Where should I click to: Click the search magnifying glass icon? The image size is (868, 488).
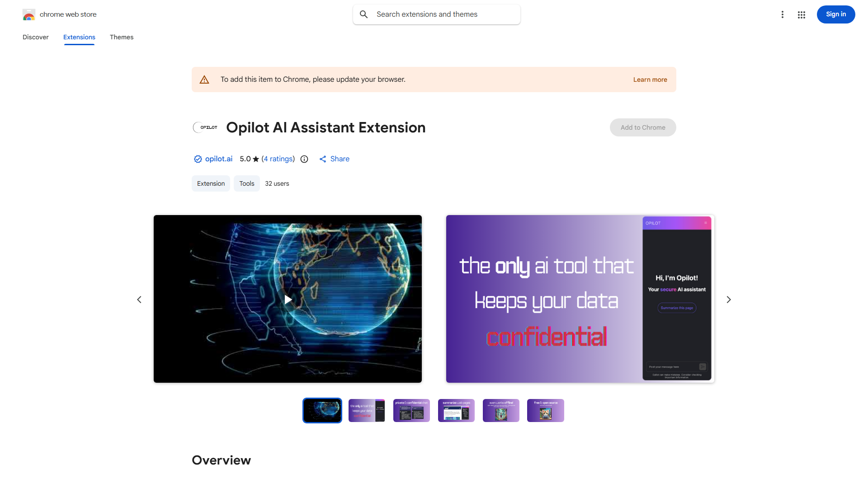[x=364, y=14]
